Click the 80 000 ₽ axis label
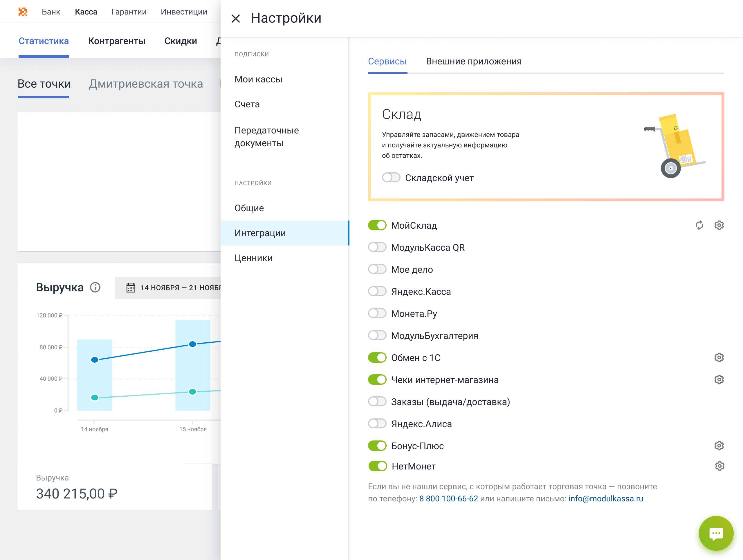 [x=51, y=347]
